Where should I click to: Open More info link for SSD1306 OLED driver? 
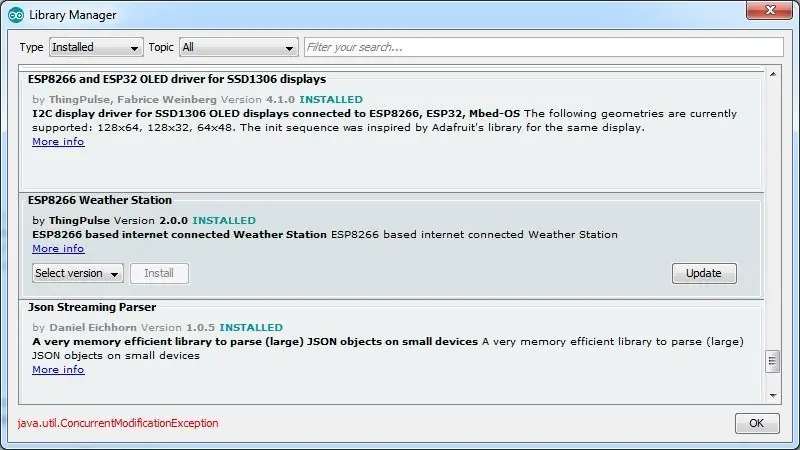[58, 141]
